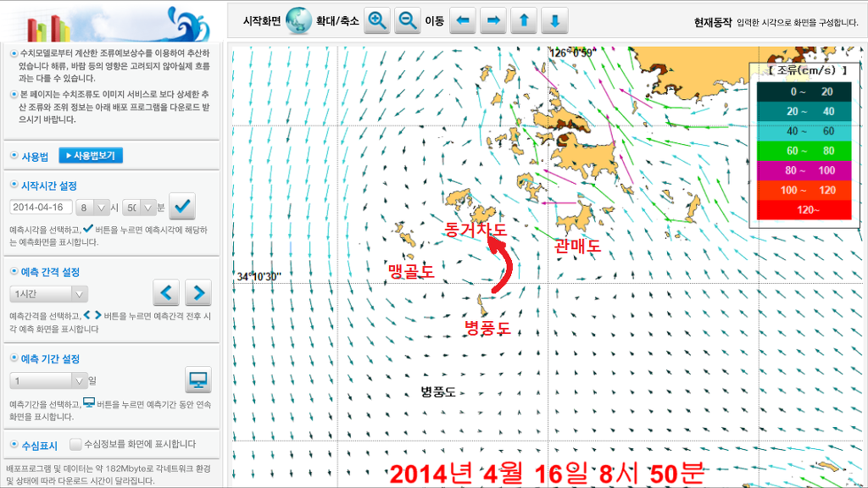Apply start time with checkmark button
The image size is (868, 488).
[182, 207]
